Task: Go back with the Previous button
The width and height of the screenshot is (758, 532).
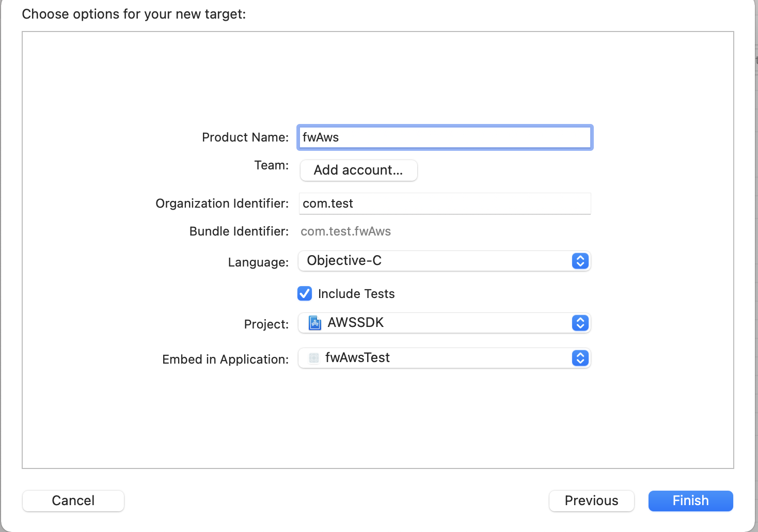Action: tap(591, 500)
